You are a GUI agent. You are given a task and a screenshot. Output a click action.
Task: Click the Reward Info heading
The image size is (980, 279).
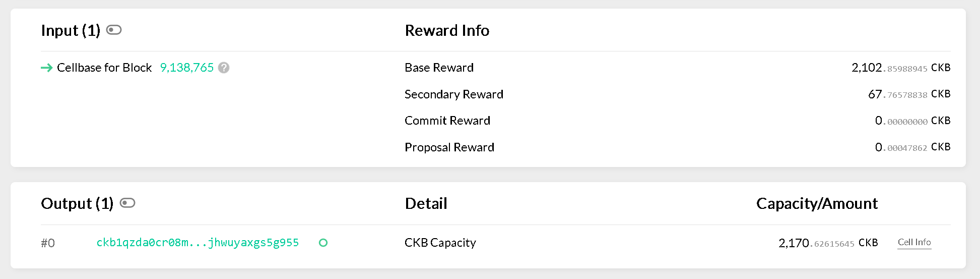[447, 31]
